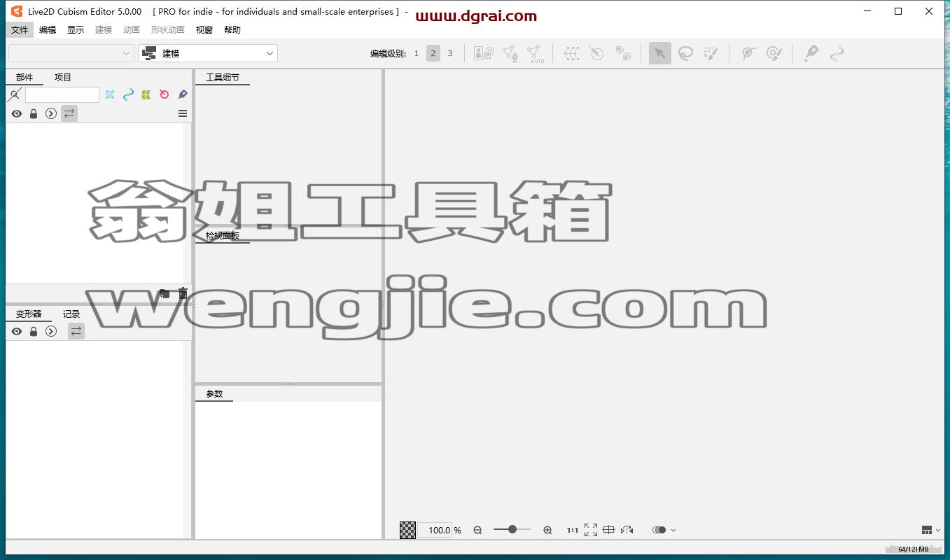Expand the layout dropdown at bottom right

tap(931, 530)
